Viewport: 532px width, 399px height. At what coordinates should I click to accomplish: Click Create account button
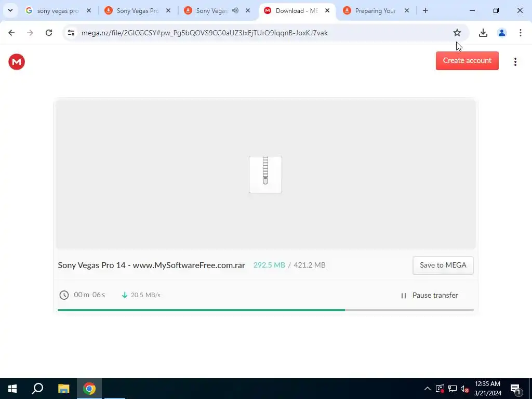[467, 61]
